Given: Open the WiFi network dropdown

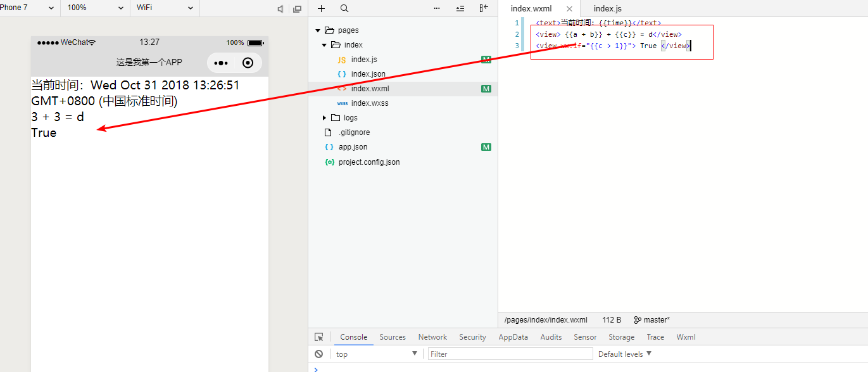Looking at the screenshot, I should tap(165, 8).
